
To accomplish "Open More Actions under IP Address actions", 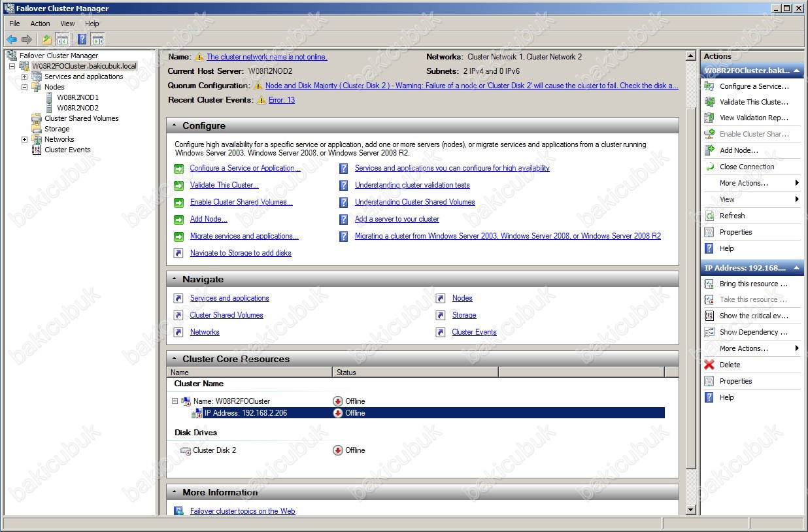I will coord(752,348).
